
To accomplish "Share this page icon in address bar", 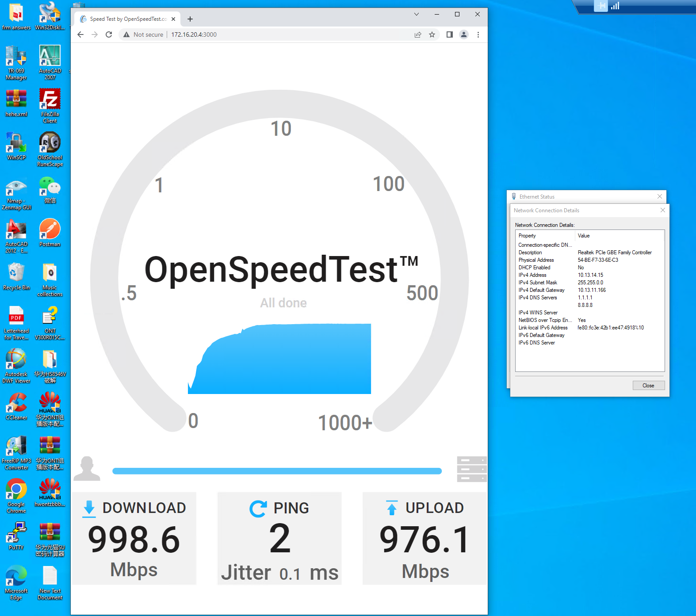I will [418, 34].
